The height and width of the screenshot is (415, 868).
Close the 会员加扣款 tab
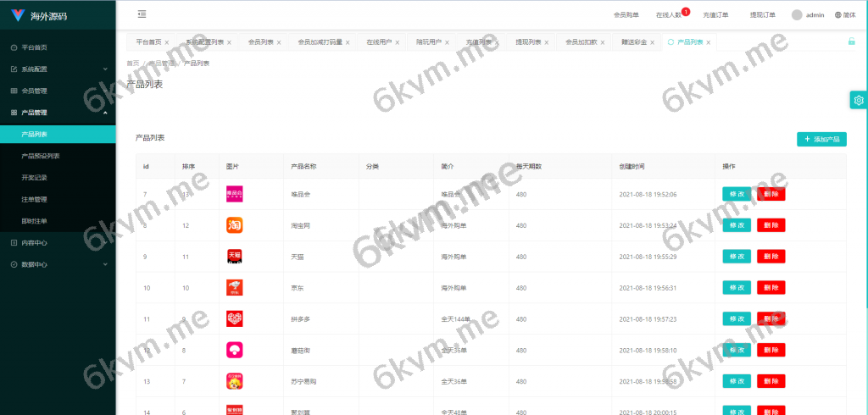coord(603,42)
